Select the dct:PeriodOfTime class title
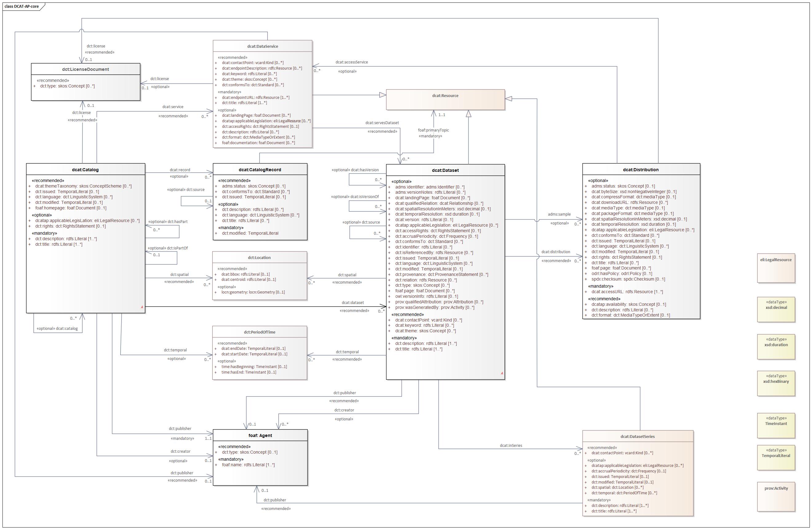The image size is (812, 530). (259, 332)
